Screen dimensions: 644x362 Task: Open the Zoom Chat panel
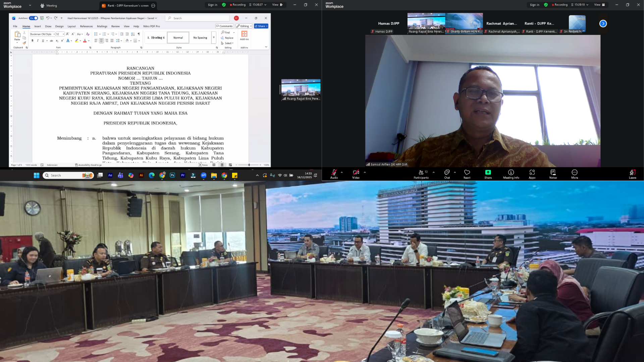[447, 173]
